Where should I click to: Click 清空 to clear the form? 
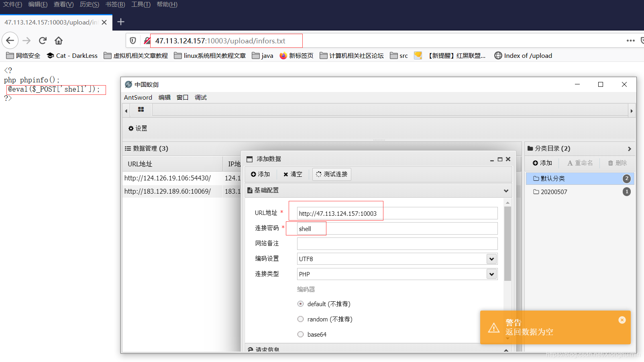tap(293, 174)
